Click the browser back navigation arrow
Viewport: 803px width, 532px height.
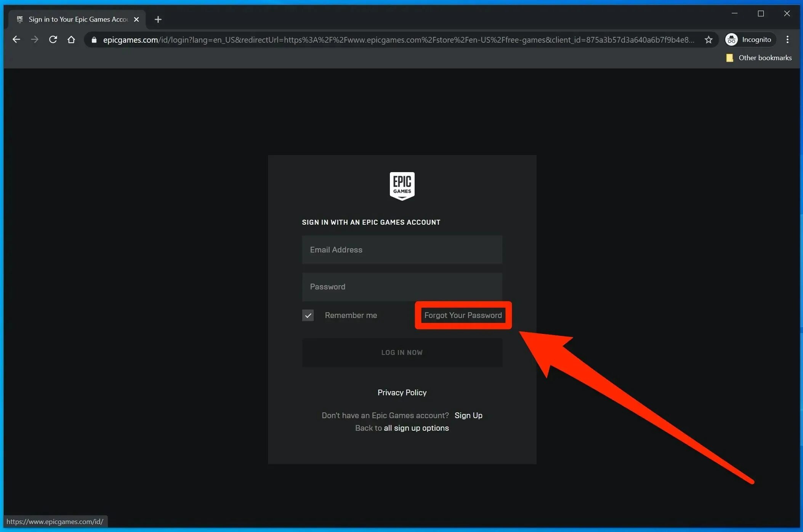(16, 39)
